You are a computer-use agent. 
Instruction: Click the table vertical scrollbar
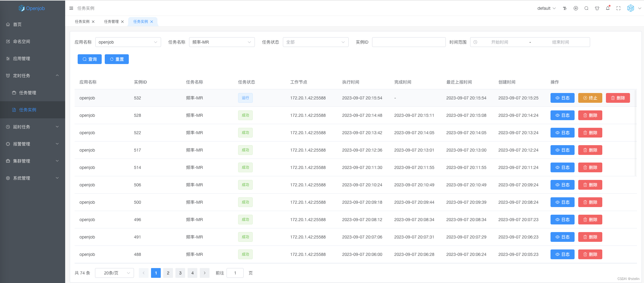click(x=635, y=133)
